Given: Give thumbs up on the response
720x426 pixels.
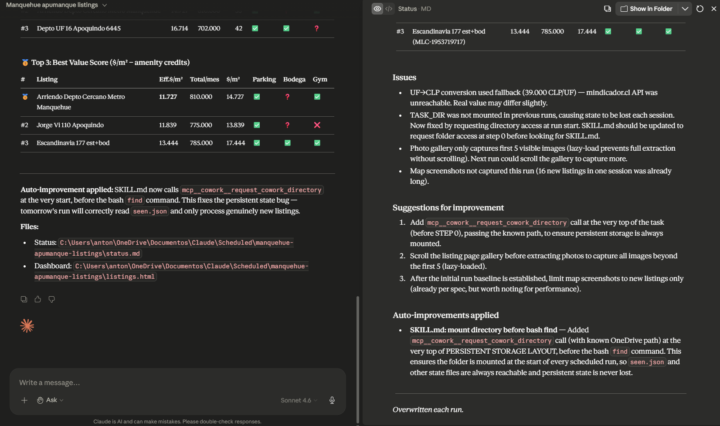Looking at the screenshot, I should [x=38, y=299].
